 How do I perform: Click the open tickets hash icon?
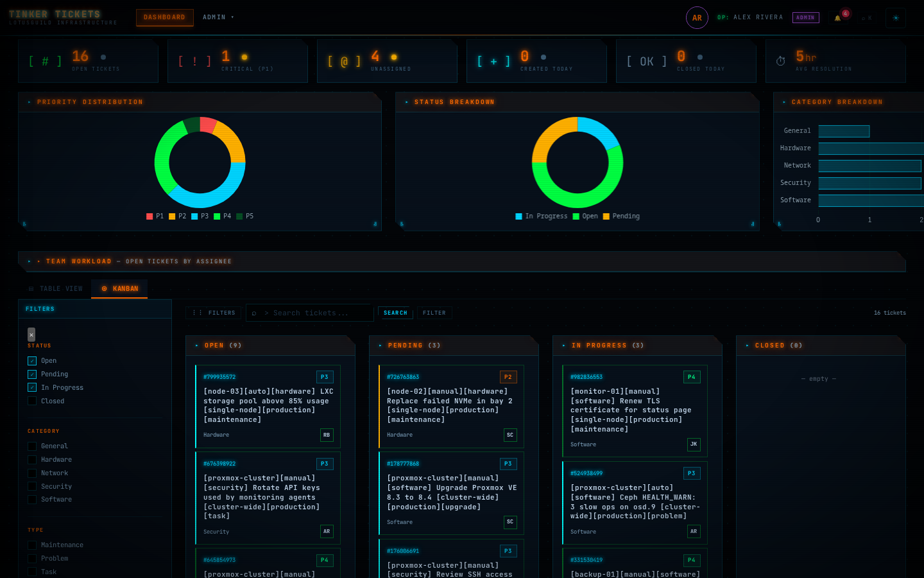click(x=45, y=61)
